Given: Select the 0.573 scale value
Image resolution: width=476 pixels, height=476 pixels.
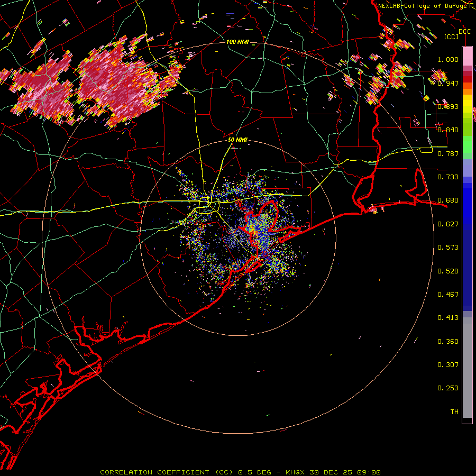Looking at the screenshot, I should pos(448,248).
